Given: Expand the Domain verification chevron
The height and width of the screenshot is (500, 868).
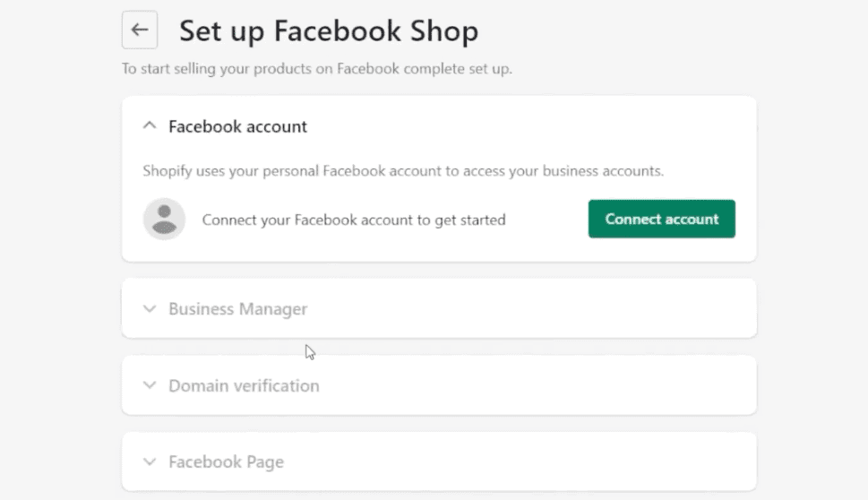Looking at the screenshot, I should (x=150, y=384).
